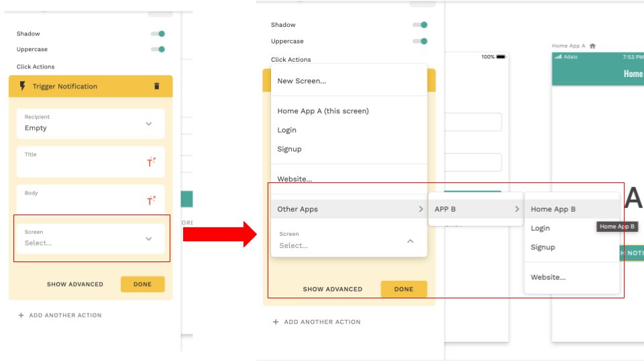Image resolution: width=644 pixels, height=362 pixels.
Task: Click SHOW ADVANCED in left panel
Action: [x=75, y=284]
